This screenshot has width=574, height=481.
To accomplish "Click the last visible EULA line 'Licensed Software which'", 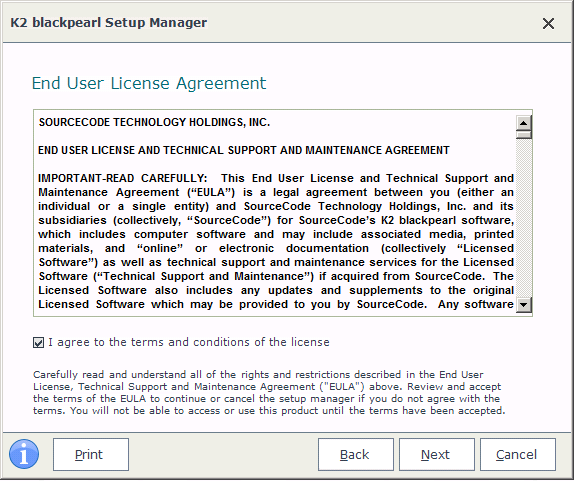I will [276, 304].
